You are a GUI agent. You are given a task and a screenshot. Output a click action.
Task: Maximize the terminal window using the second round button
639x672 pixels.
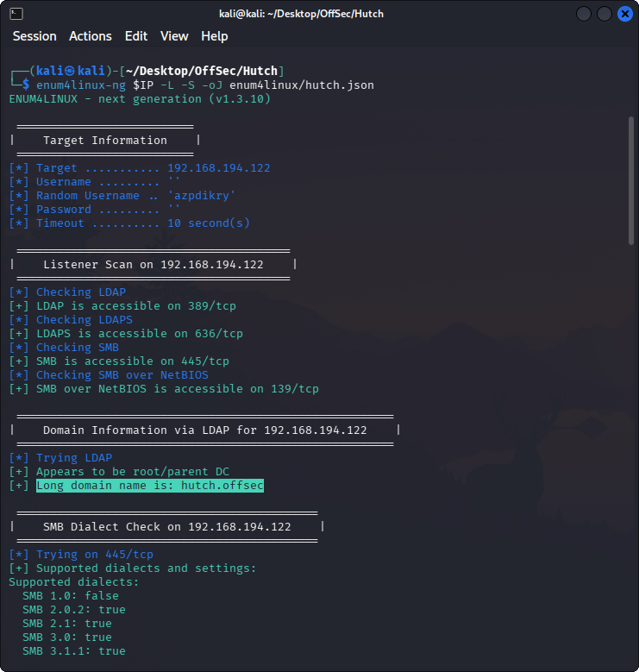[605, 14]
